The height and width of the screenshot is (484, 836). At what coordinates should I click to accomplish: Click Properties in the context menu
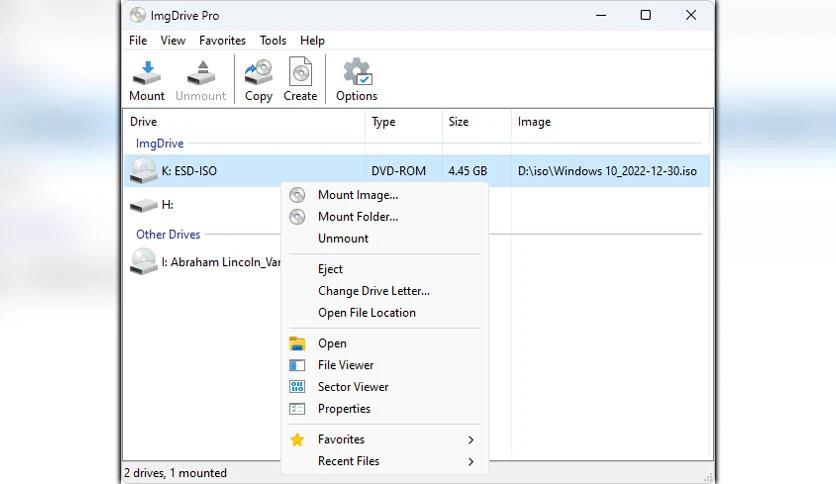(343, 409)
